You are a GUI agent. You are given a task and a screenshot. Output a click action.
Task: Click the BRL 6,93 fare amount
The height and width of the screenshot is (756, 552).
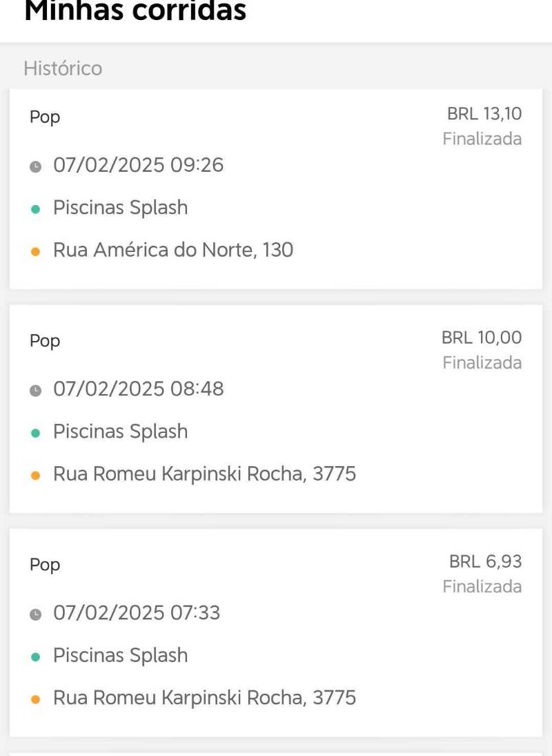point(485,561)
